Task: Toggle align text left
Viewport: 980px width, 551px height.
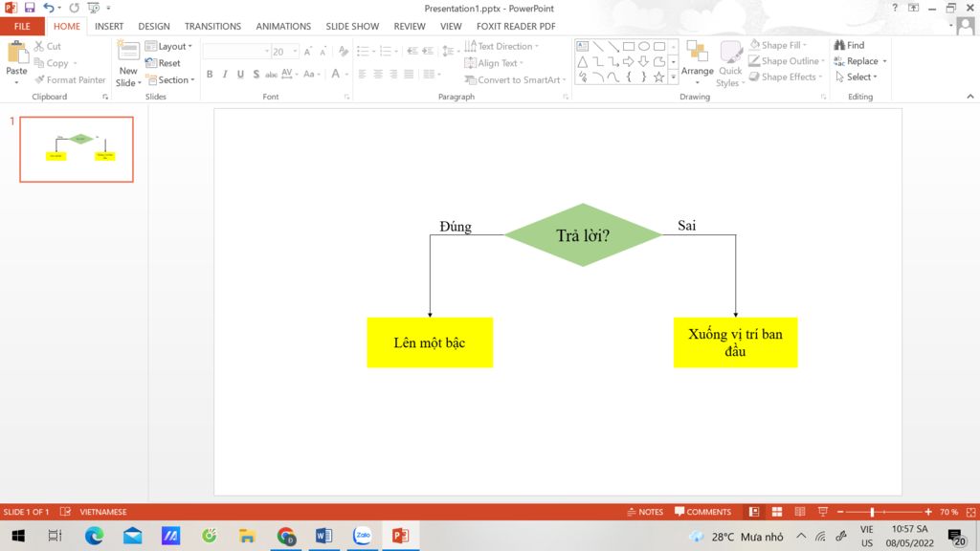Action: (363, 75)
